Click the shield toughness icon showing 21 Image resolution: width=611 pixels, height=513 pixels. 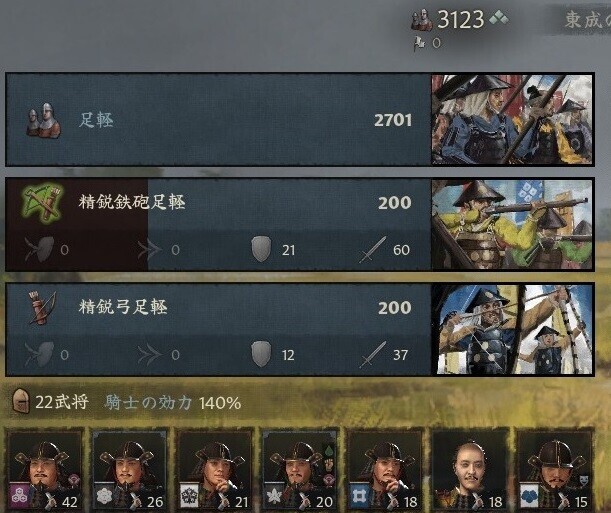point(261,249)
